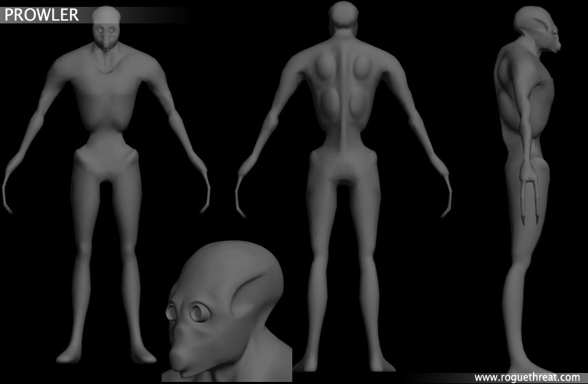Select the front view Prowler render
Image resolution: width=588 pixels, height=384 pixels.
(x=106, y=184)
